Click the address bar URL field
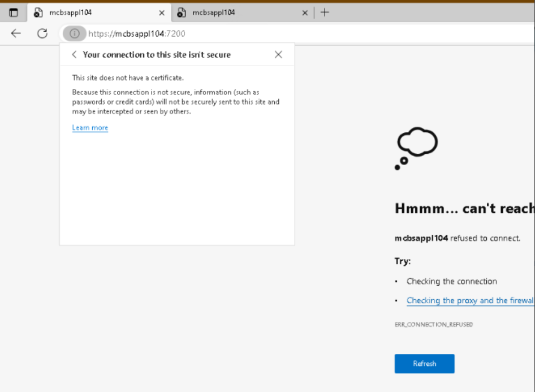 point(283,33)
